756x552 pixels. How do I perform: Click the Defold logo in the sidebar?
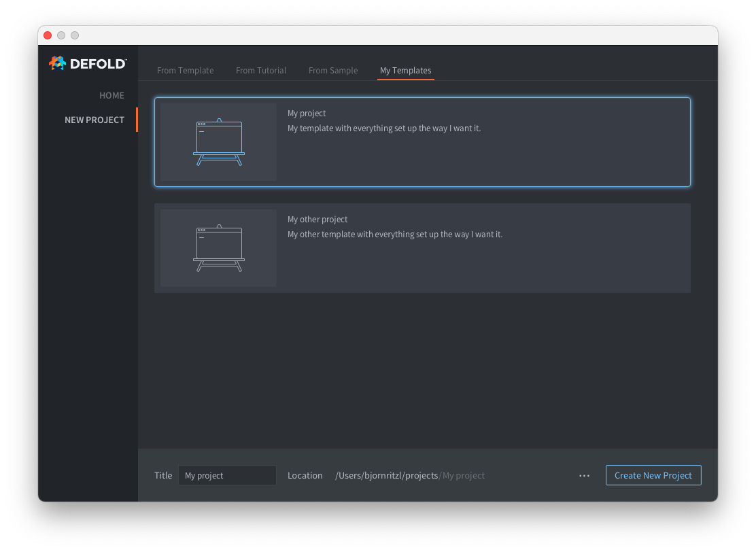point(88,63)
